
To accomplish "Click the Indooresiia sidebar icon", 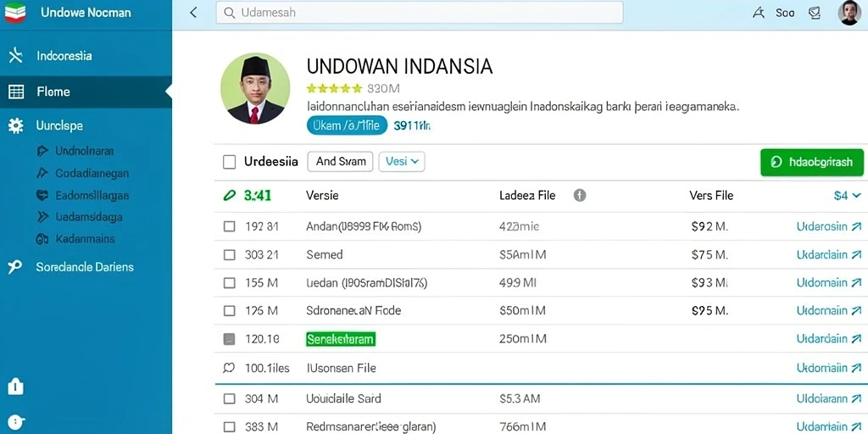I will pyautogui.click(x=15, y=55).
